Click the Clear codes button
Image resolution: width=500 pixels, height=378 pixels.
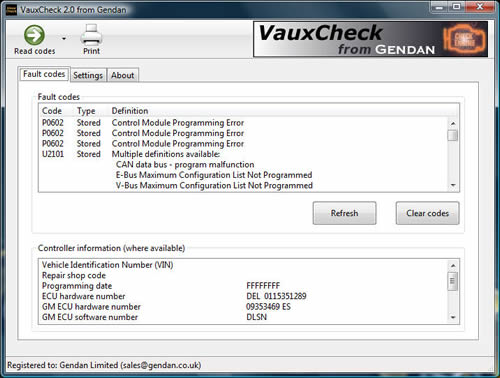tap(427, 213)
